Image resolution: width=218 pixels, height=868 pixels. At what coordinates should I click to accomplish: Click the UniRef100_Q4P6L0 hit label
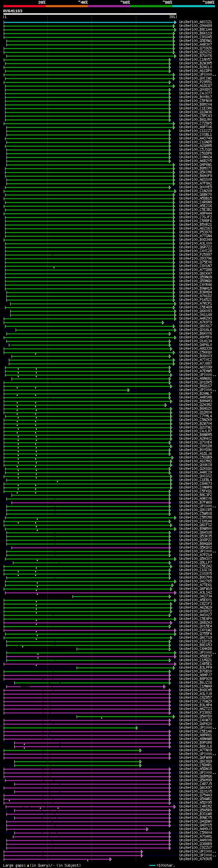pyautogui.click(x=196, y=345)
